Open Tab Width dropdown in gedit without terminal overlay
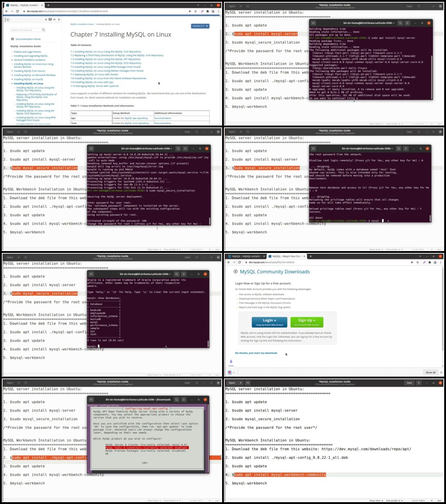446x504 pixels. (394, 501)
